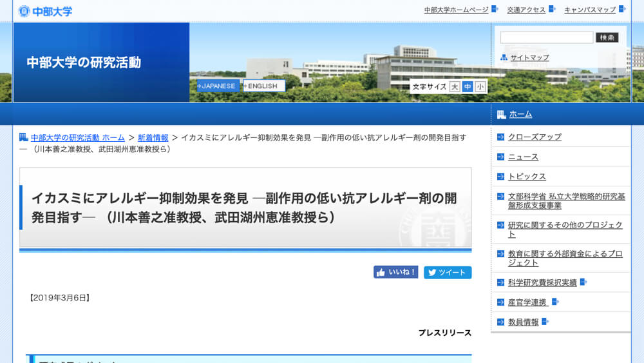This screenshot has width=644, height=363.
Task: Open the 交通アクセス link
Action: point(526,10)
